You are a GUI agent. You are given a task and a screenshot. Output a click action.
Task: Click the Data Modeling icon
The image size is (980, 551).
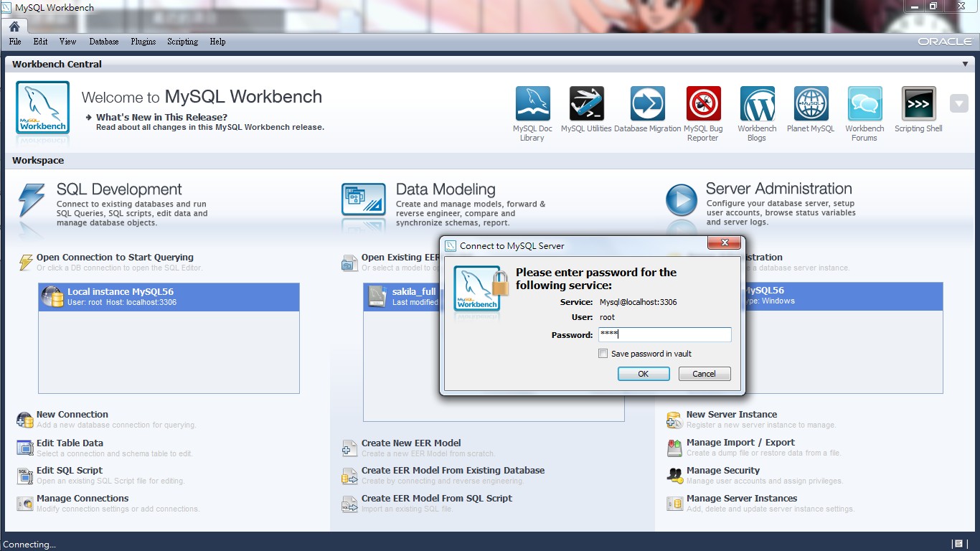click(364, 199)
